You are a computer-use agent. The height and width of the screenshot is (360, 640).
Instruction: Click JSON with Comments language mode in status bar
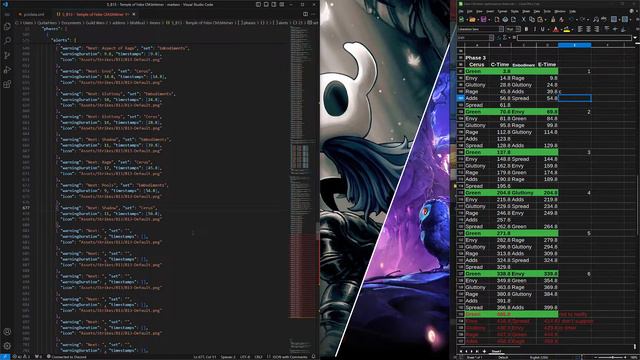coord(291,357)
